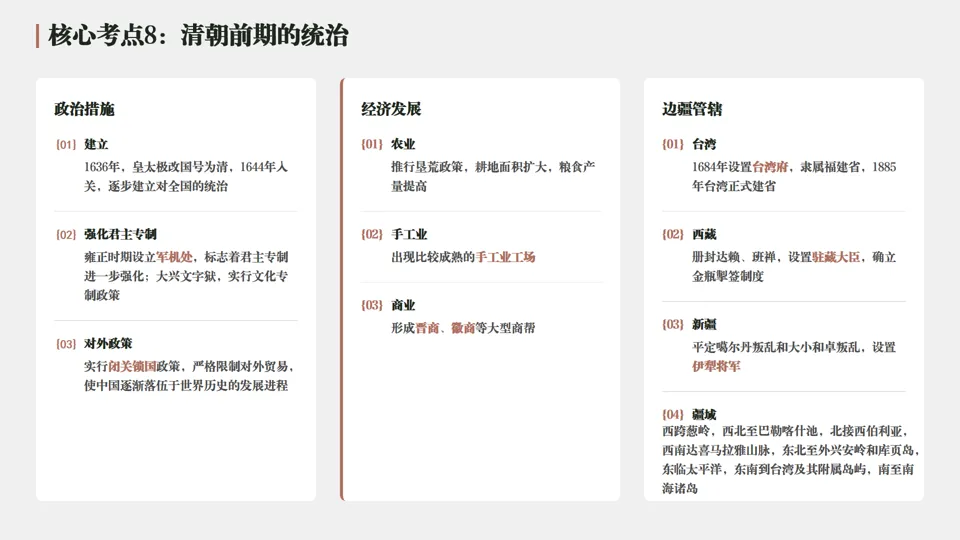
Task: Click the 疆域 item title
Action: [x=704, y=414]
